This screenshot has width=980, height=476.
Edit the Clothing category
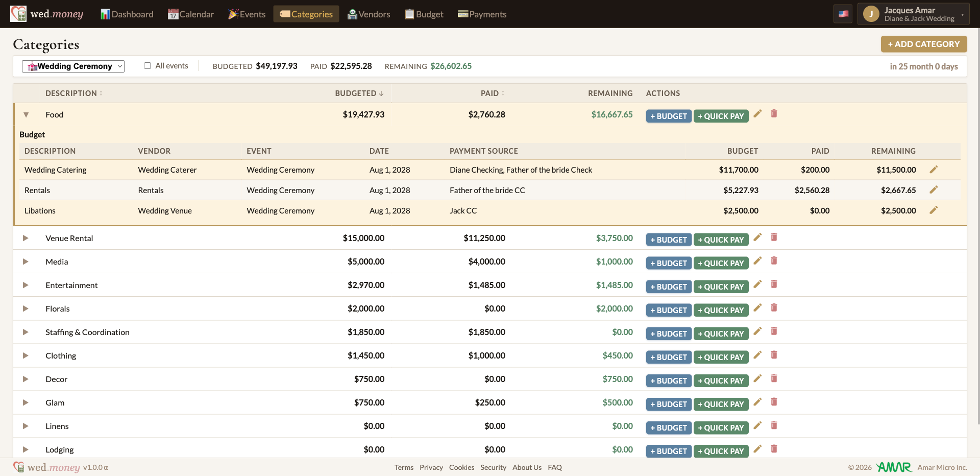pos(757,354)
